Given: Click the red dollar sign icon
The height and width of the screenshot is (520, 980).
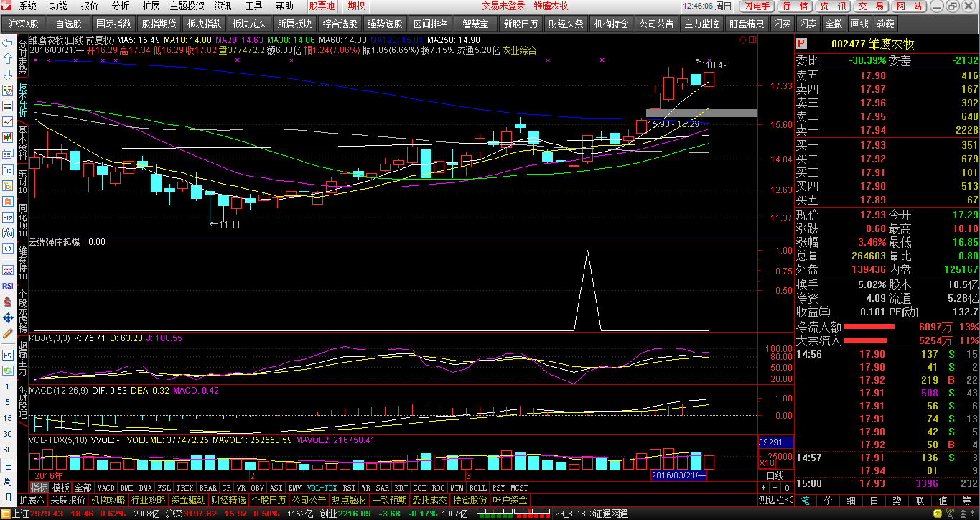Looking at the screenshot, I should 7,302.
